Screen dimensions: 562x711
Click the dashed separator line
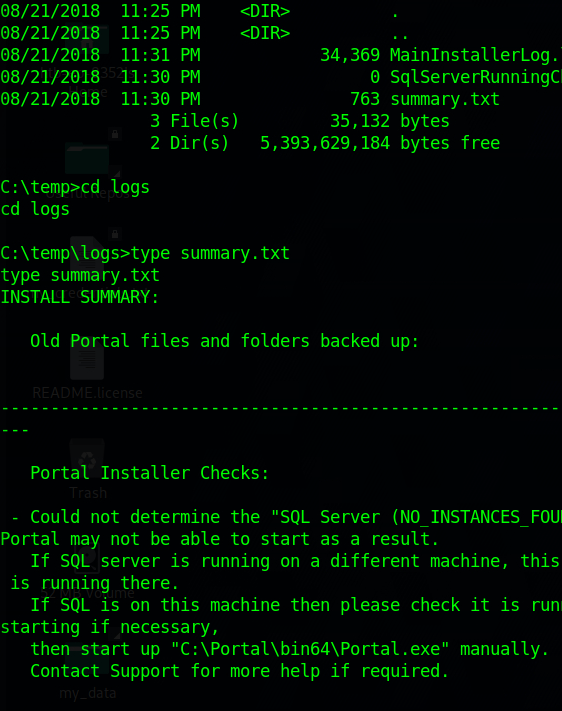[x=280, y=409]
